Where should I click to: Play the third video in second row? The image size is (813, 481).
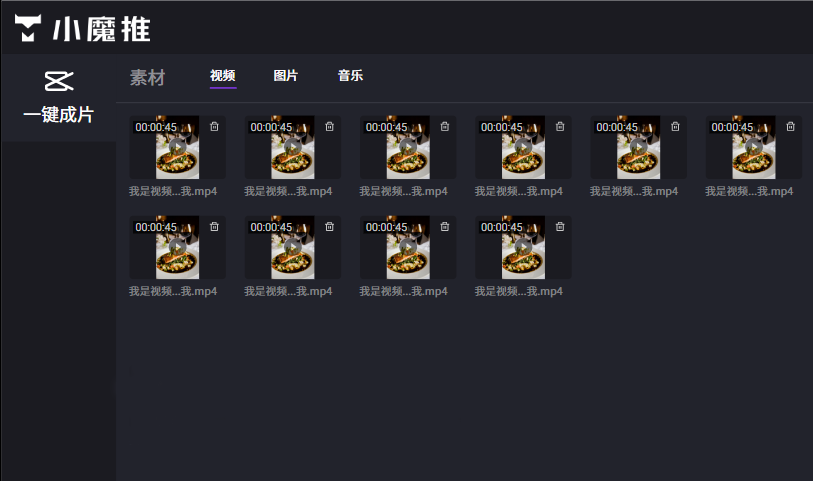(407, 246)
